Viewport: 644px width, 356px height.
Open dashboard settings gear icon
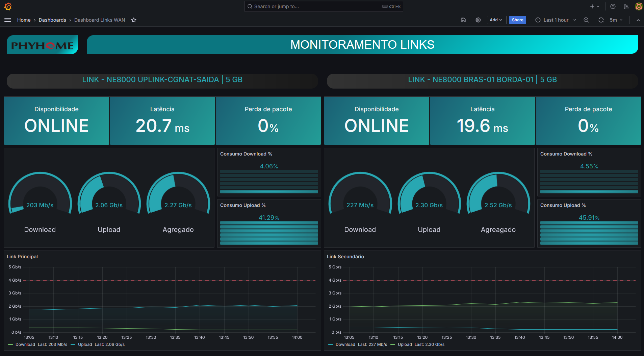click(478, 20)
